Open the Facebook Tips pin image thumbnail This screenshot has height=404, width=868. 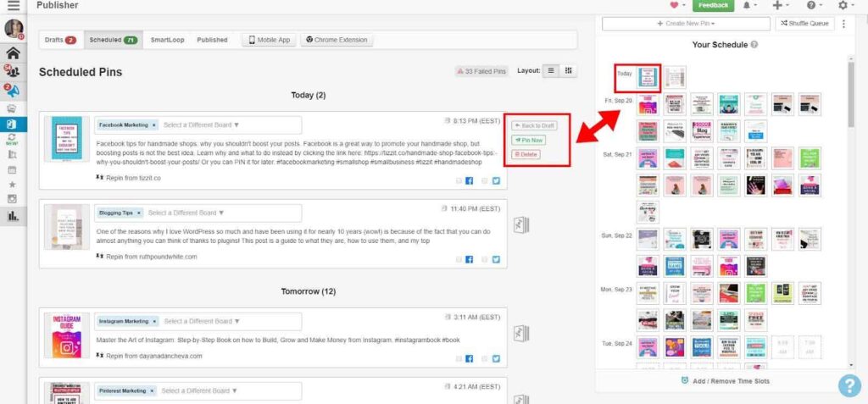click(x=66, y=139)
